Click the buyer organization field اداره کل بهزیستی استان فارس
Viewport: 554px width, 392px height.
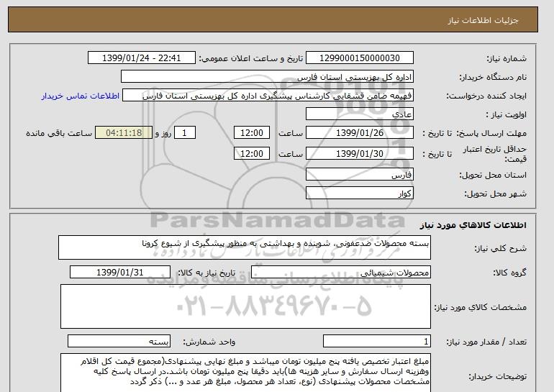point(267,77)
